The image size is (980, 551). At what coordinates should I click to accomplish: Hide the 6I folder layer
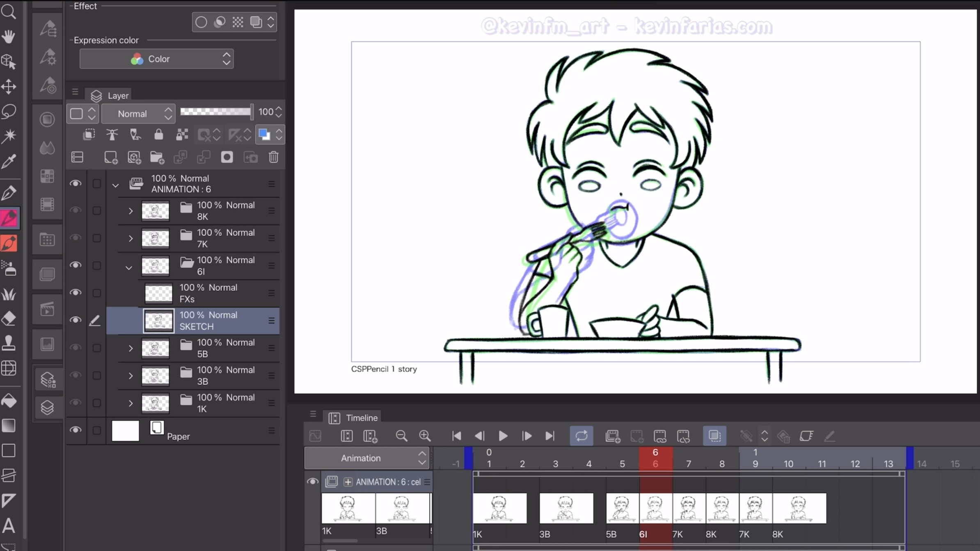click(x=76, y=265)
